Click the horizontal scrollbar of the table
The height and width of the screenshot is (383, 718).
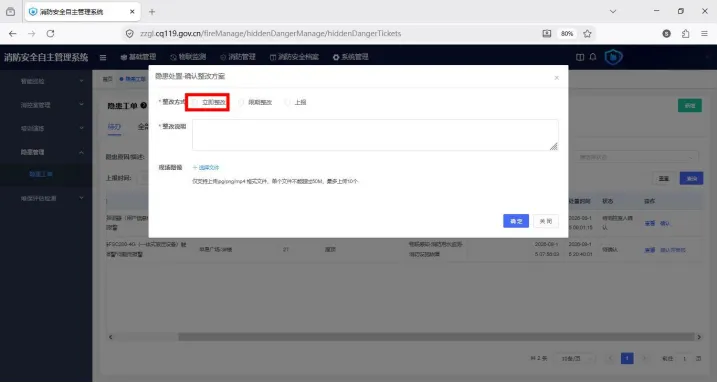(436, 337)
